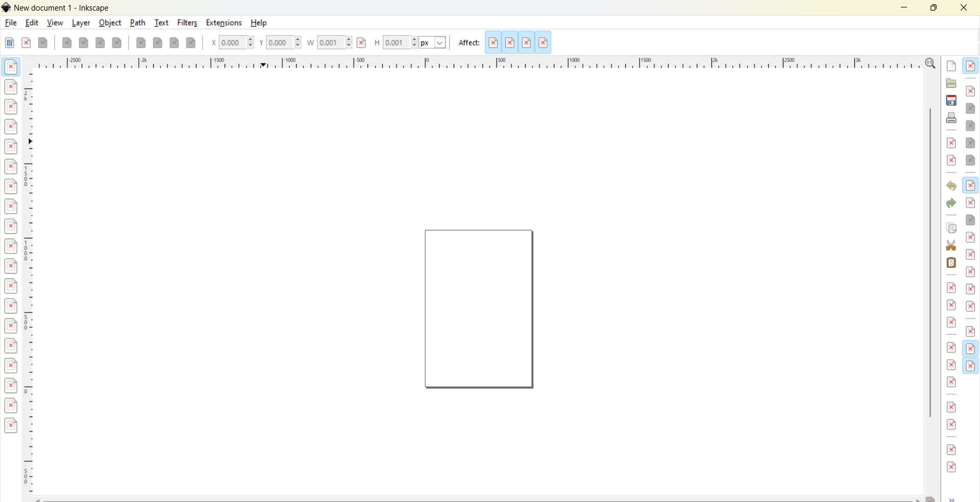This screenshot has width=980, height=502.
Task: Open the Help menu
Action: (x=259, y=23)
